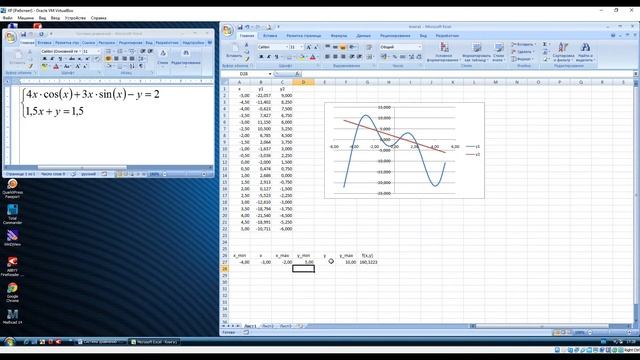Switch Excel to Page Layout view
The image size is (640, 360).
coord(562,333)
